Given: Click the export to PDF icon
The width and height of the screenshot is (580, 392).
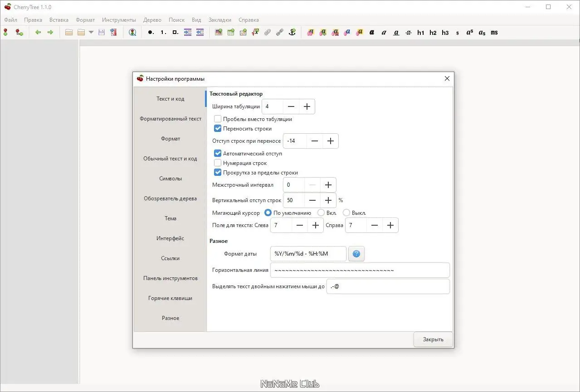Looking at the screenshot, I should 113,33.
